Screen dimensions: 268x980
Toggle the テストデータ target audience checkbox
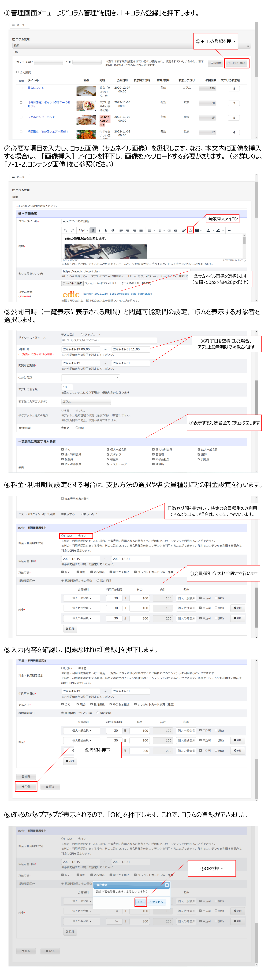(108, 464)
